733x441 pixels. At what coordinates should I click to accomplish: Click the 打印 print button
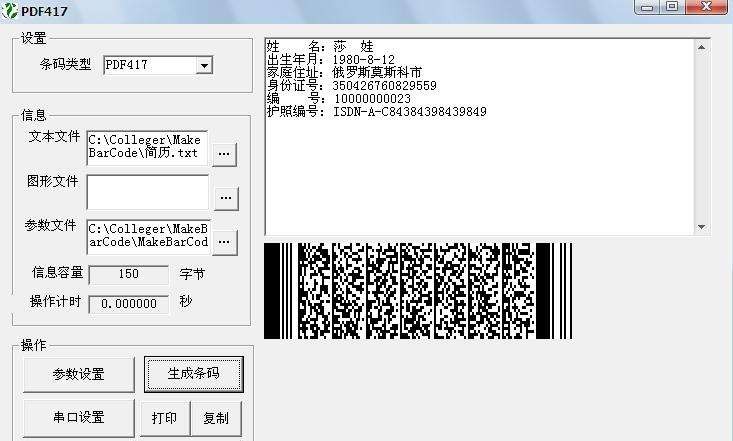165,418
